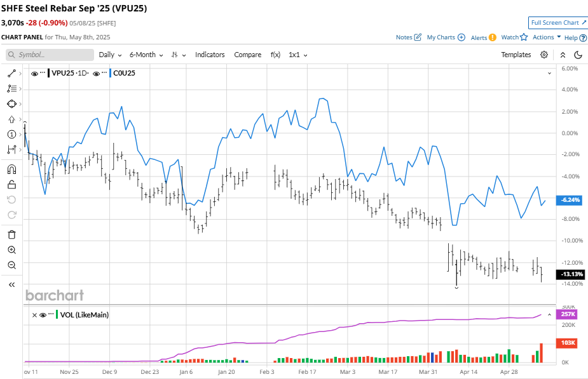Image resolution: width=588 pixels, height=379 pixels.
Task: Add to Watch star icon
Action: pyautogui.click(x=524, y=37)
